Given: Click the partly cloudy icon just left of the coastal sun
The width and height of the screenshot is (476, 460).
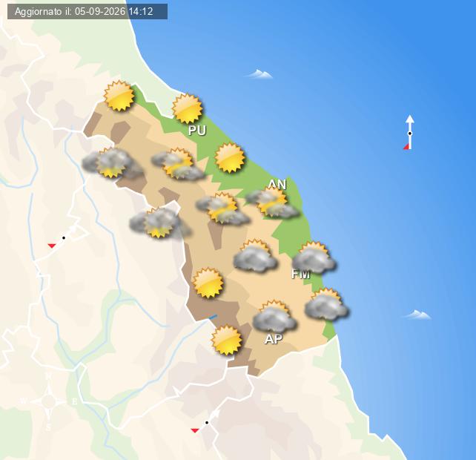Looking at the screenshot, I should pos(178,164).
